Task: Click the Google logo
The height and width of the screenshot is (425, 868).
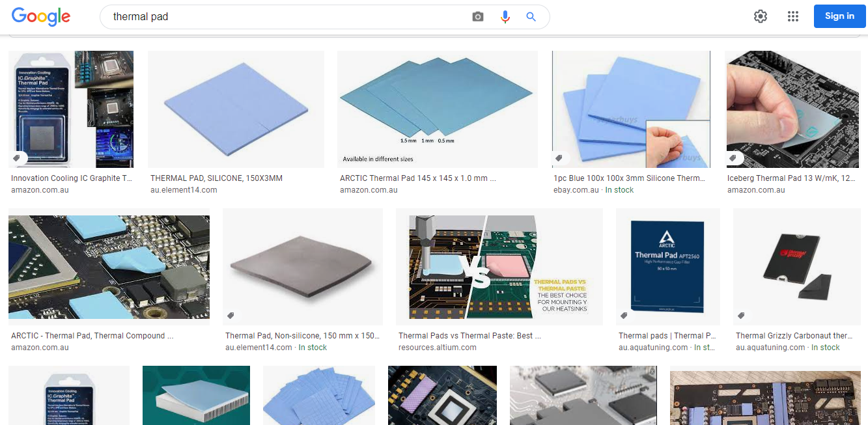Action: (x=40, y=16)
